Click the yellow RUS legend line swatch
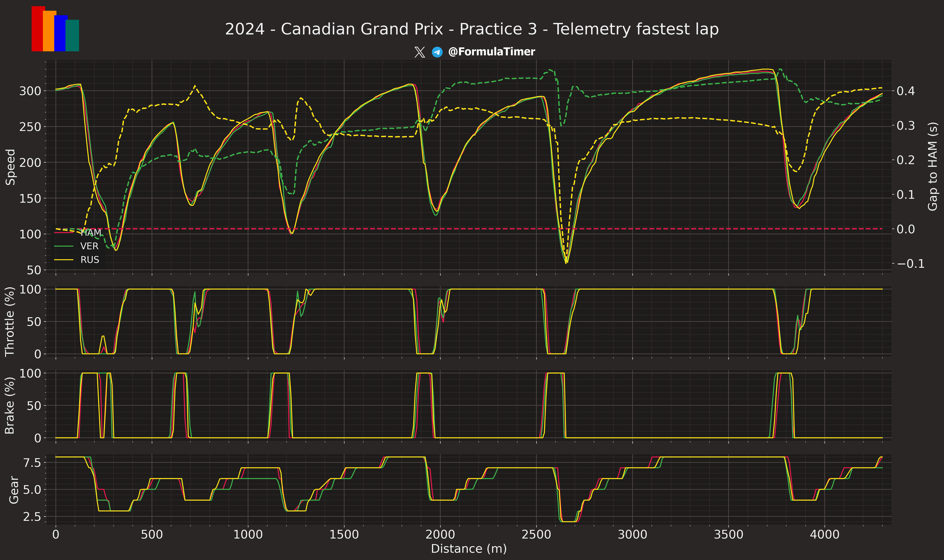The height and width of the screenshot is (560, 944). (63, 260)
